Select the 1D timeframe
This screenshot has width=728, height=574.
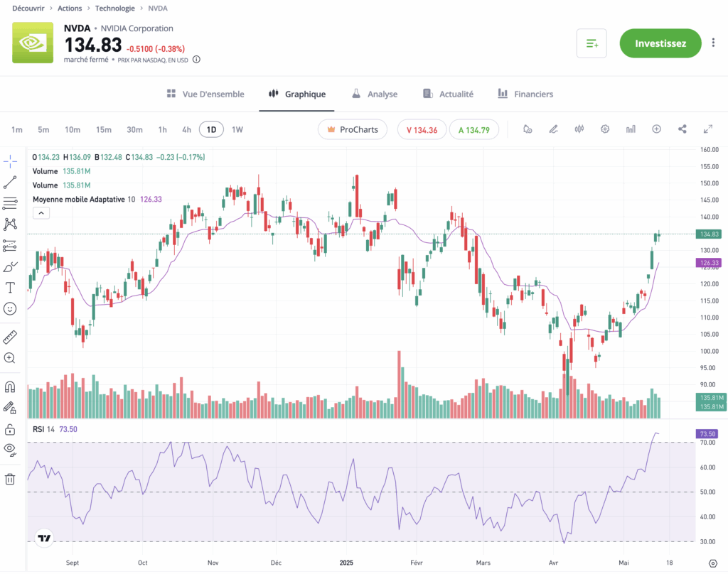211,129
